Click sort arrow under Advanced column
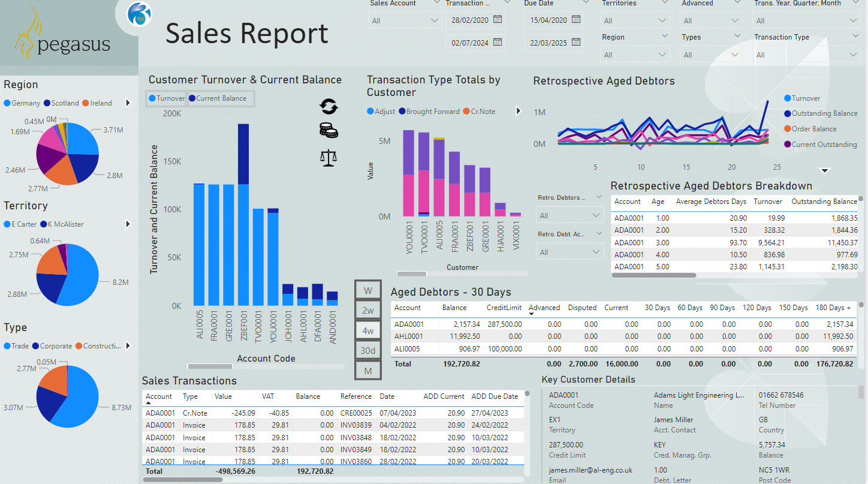 [x=532, y=314]
